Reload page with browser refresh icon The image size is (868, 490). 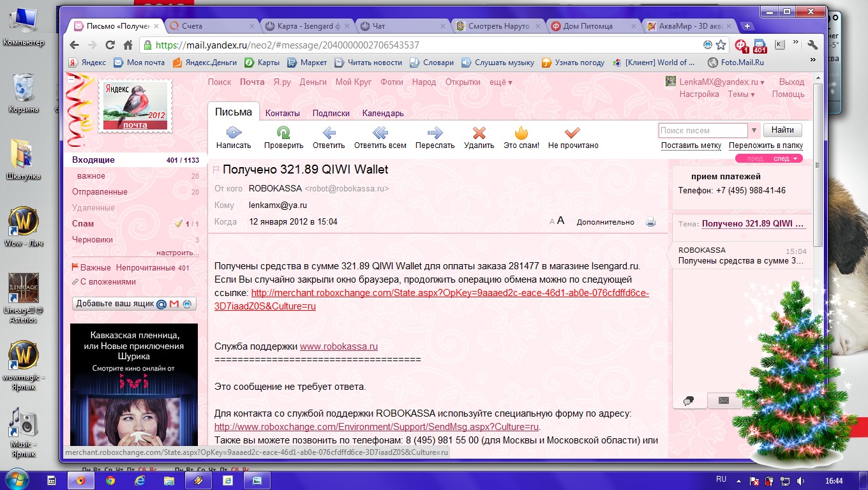pos(110,45)
